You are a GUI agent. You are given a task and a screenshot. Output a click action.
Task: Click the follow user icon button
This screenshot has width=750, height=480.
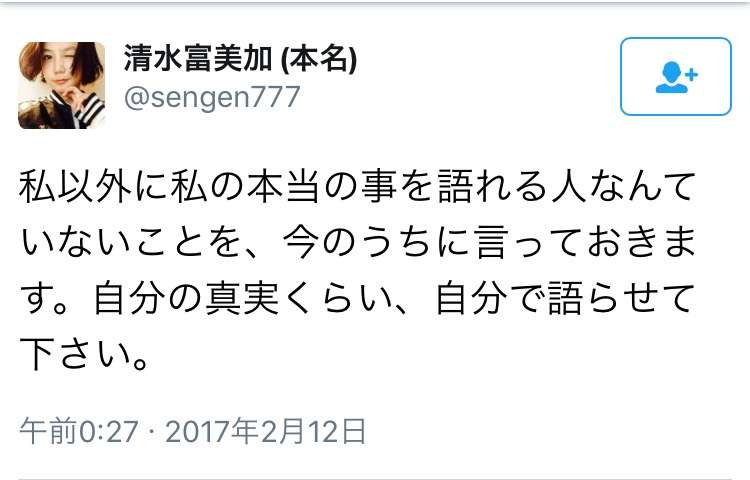(x=676, y=76)
